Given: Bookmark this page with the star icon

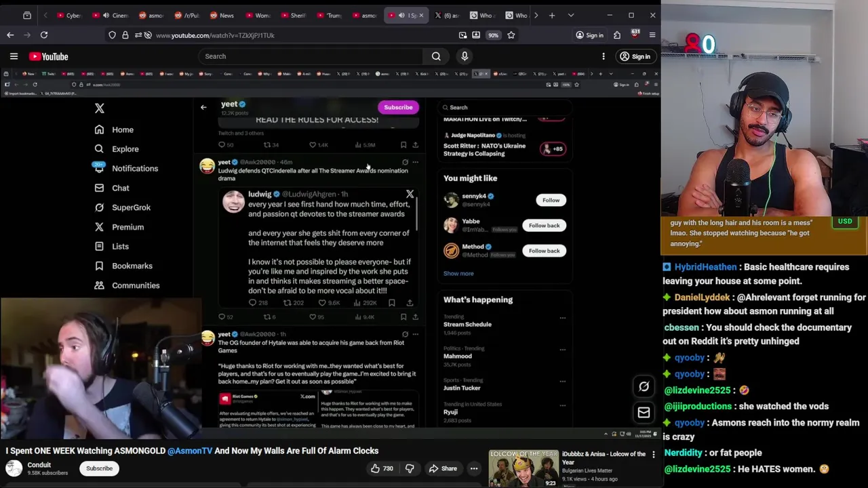Looking at the screenshot, I should 511,35.
